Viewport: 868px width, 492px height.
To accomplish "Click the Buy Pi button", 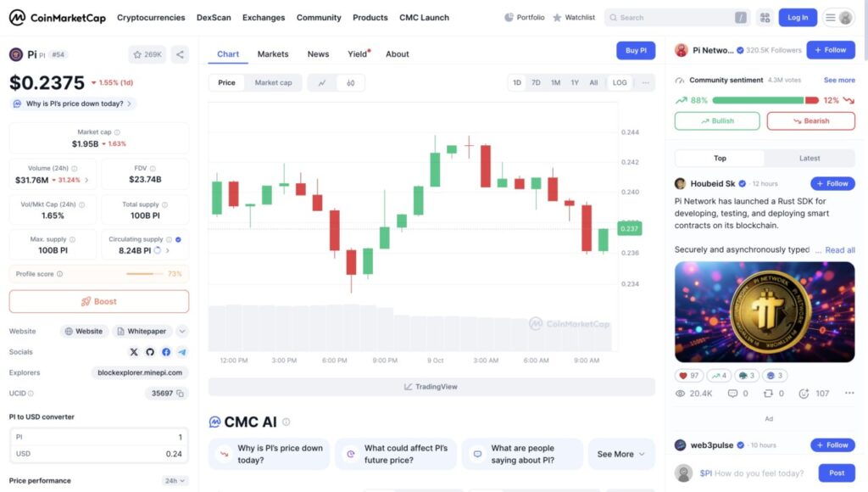I will tap(636, 50).
